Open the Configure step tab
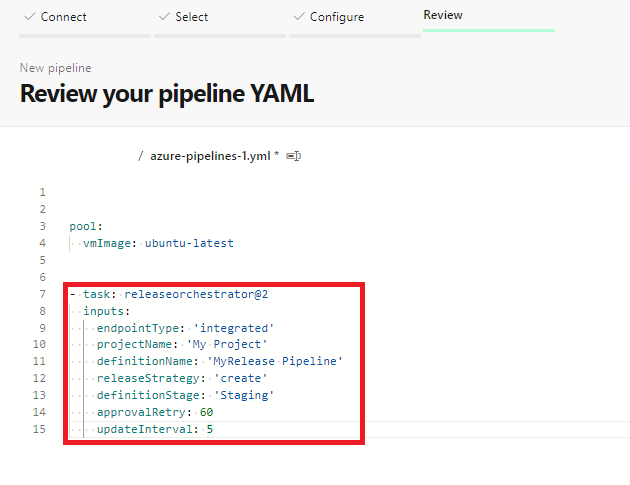 [336, 17]
